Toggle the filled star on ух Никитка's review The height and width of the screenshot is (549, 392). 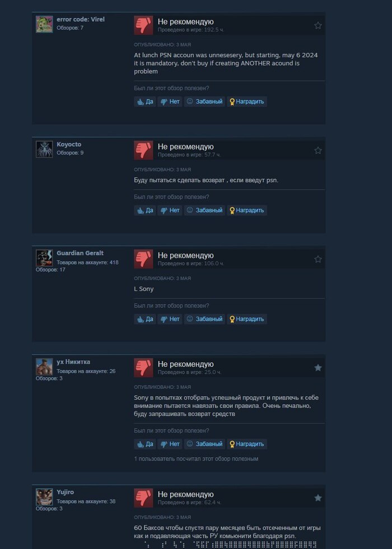point(318,367)
